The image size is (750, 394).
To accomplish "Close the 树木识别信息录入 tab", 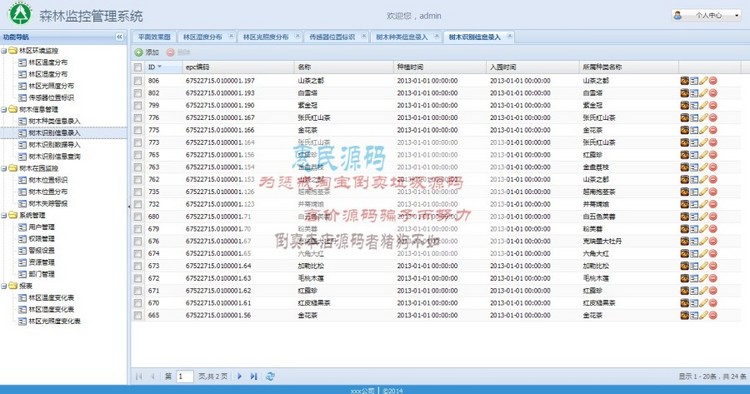I will click(509, 36).
